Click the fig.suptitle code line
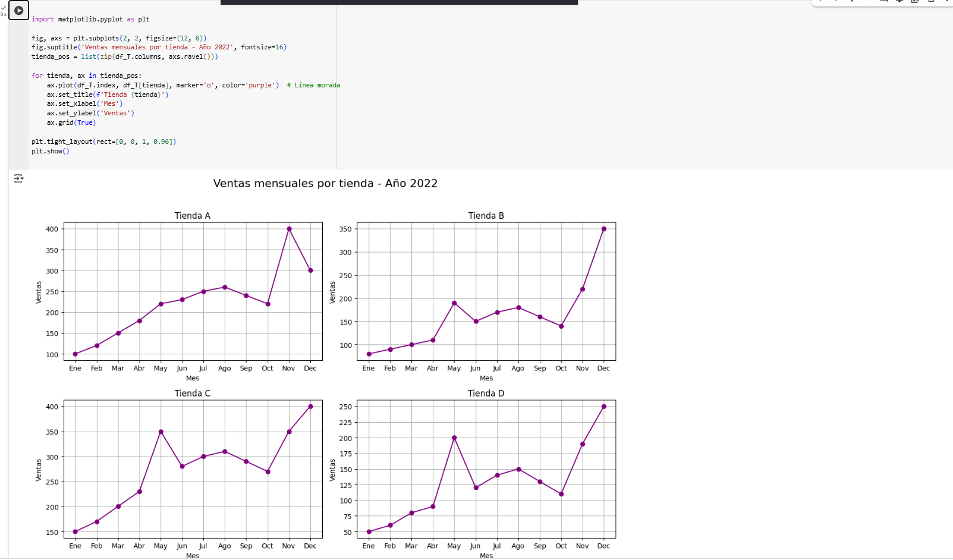Viewport: 953px width, 560px height. 159,47
